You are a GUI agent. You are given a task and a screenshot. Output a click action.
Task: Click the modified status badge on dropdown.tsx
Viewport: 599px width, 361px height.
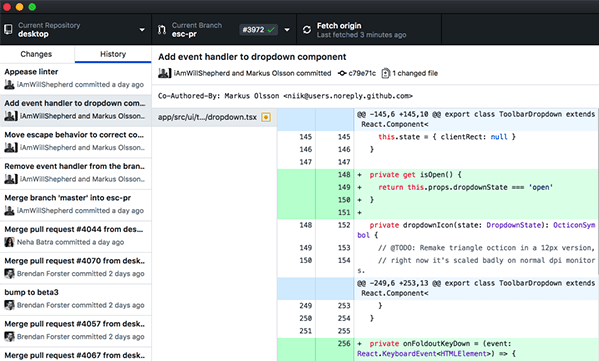coord(266,117)
